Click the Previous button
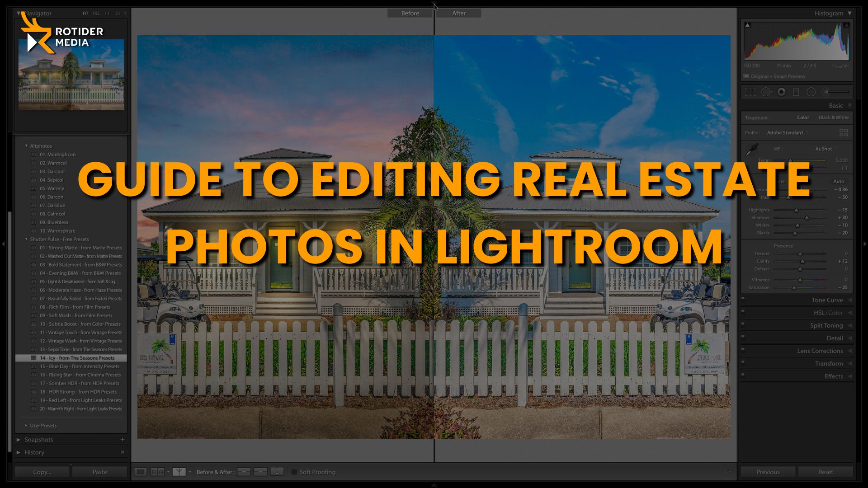868x488 pixels. click(768, 472)
